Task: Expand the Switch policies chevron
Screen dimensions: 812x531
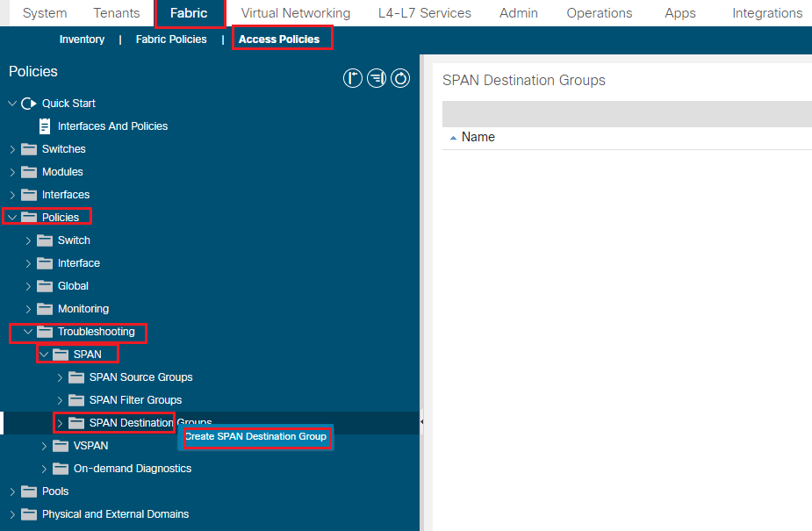Action: point(28,240)
